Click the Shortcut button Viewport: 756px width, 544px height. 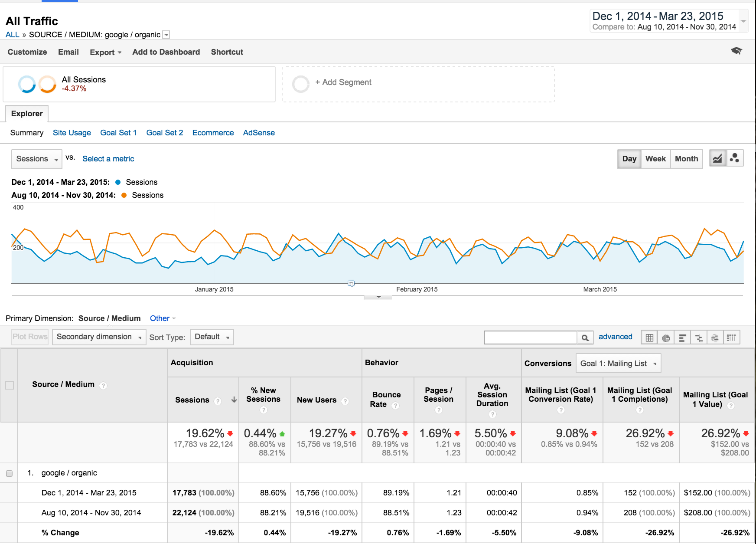[227, 52]
